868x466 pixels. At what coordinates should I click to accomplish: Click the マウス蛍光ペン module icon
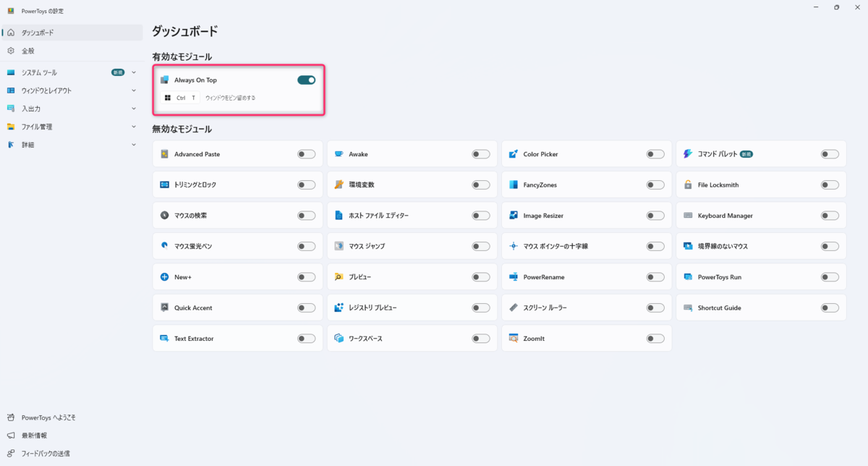coord(164,246)
